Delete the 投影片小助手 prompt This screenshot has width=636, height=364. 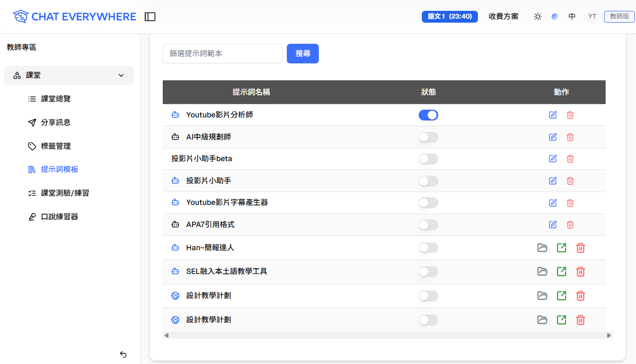pyautogui.click(x=570, y=181)
